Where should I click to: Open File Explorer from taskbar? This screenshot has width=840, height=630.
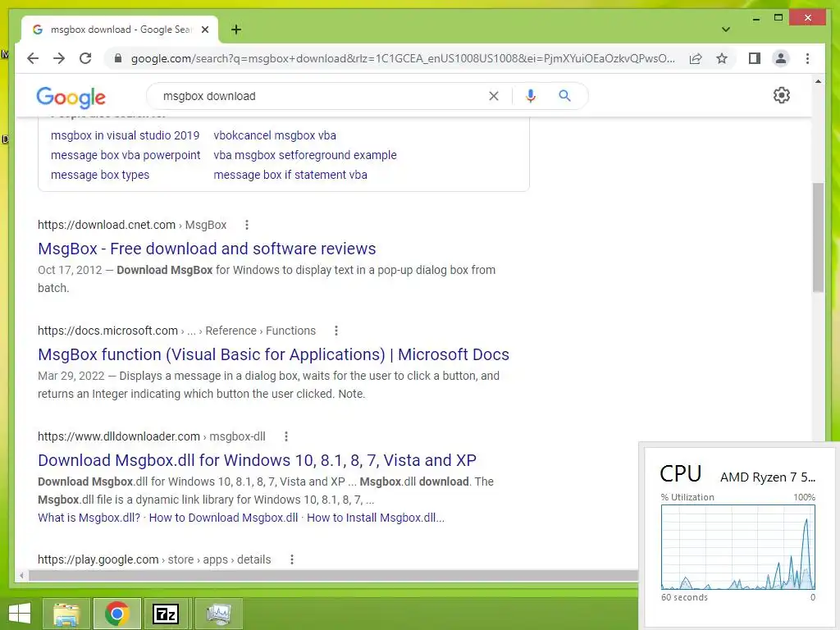pos(66,614)
